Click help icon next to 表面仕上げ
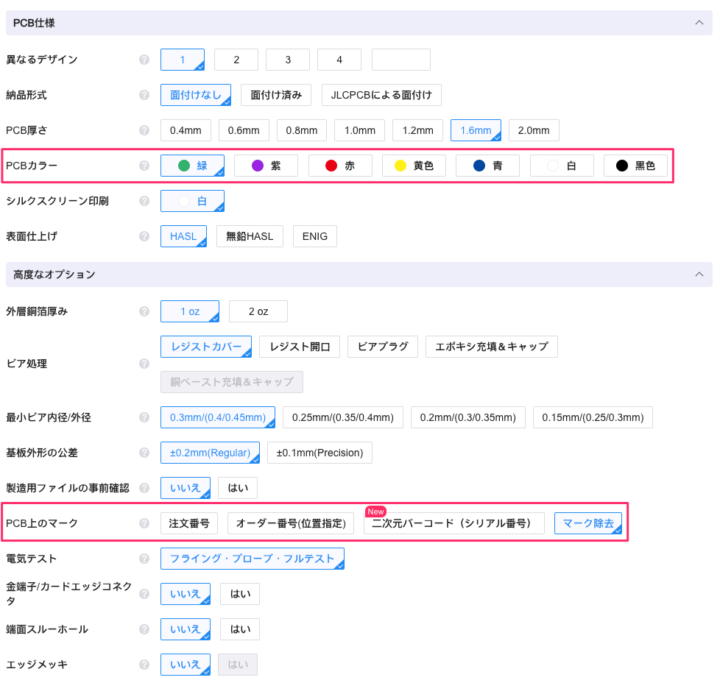The image size is (720, 683). point(145,236)
